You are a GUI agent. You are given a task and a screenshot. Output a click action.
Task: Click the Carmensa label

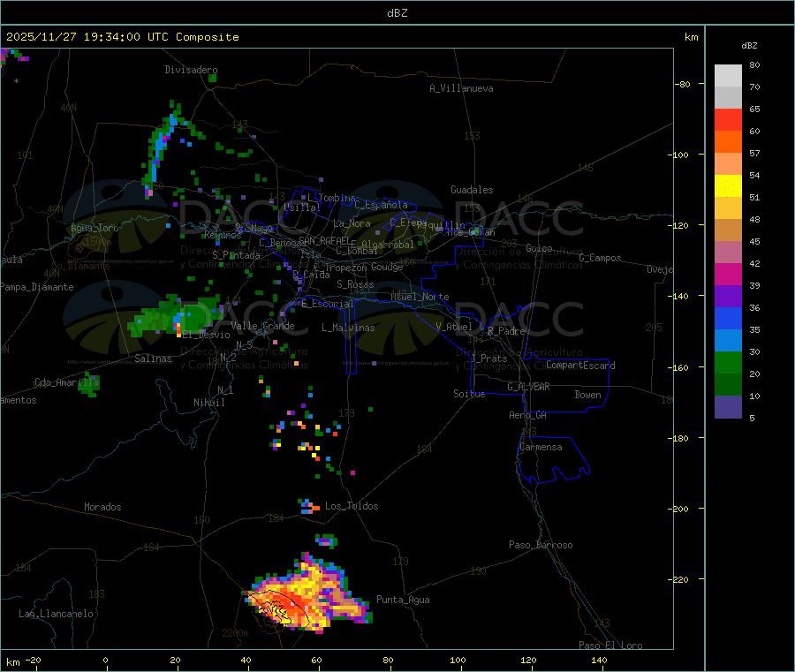541,447
